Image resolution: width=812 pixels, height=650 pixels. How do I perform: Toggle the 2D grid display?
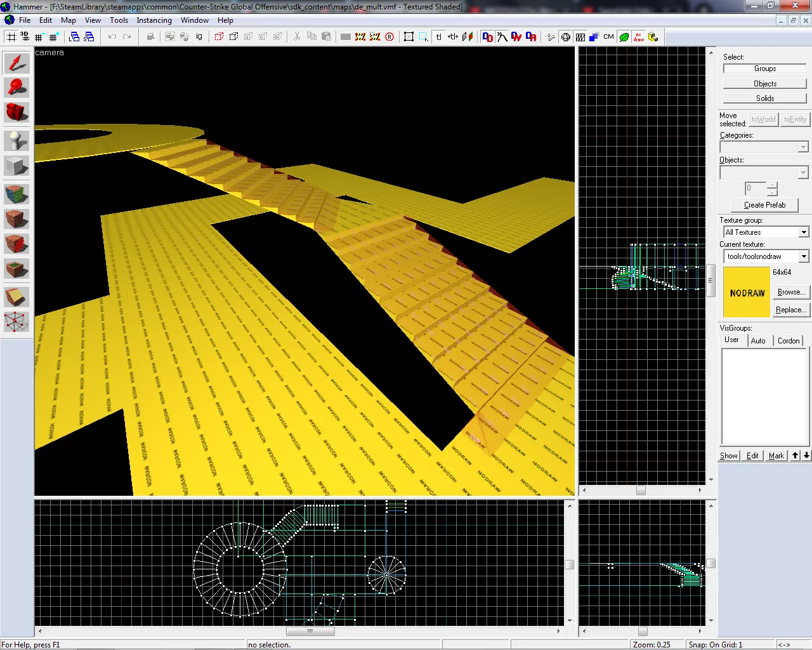(x=11, y=37)
